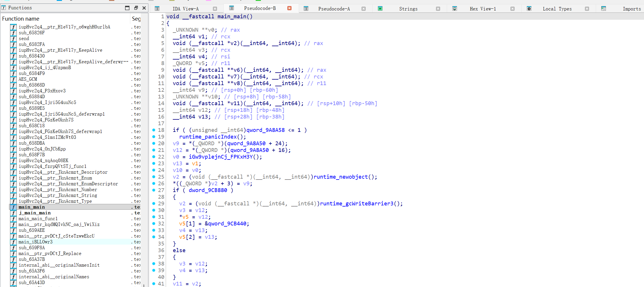
Task: Toggle breakpoint dot on line 18
Action: (154, 130)
